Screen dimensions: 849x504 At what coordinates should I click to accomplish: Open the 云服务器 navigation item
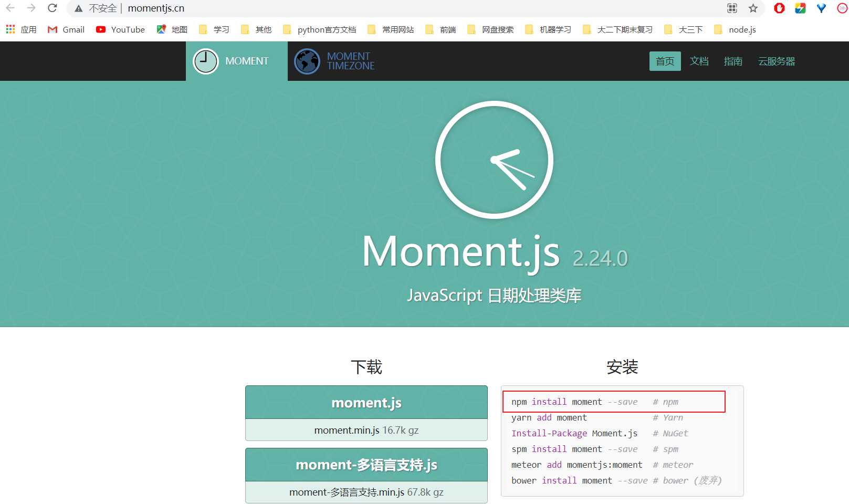[777, 61]
